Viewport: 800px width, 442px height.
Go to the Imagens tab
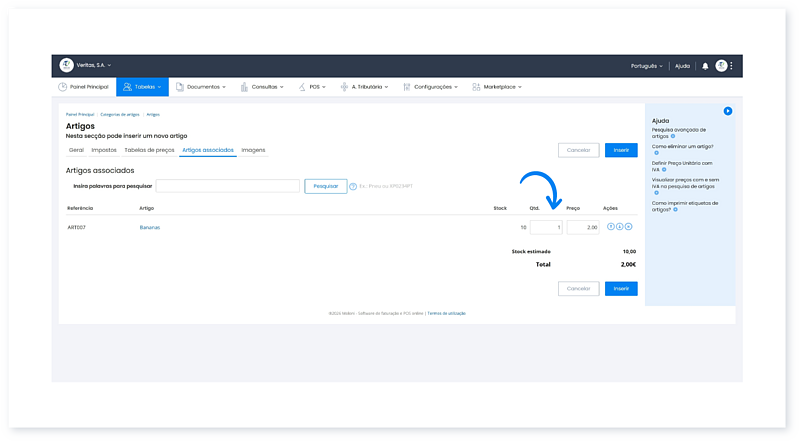pyautogui.click(x=254, y=150)
